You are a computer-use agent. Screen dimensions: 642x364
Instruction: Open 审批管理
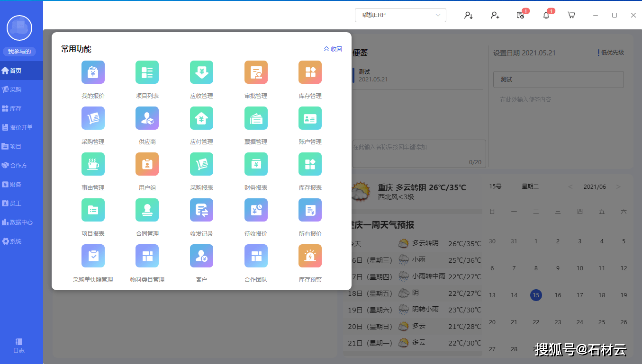(x=255, y=72)
